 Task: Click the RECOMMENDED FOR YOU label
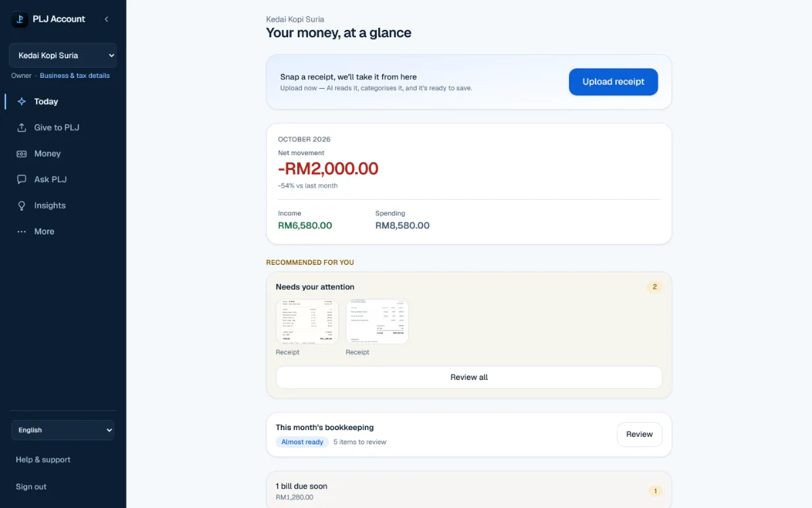click(x=310, y=263)
